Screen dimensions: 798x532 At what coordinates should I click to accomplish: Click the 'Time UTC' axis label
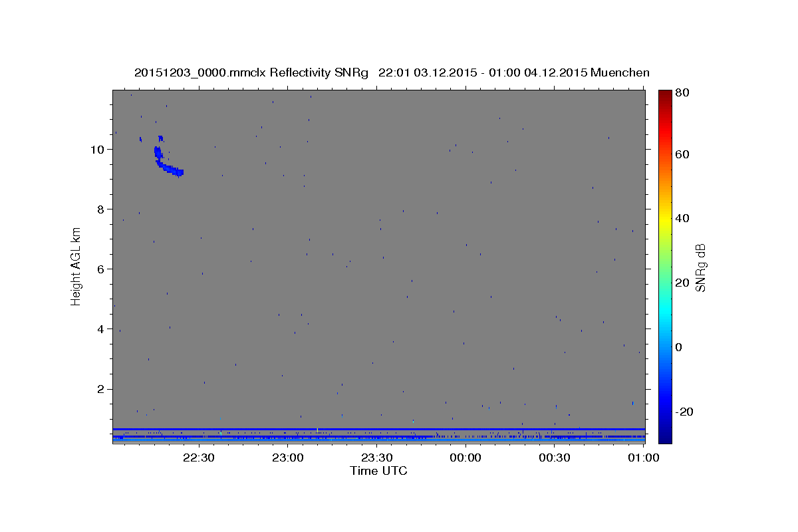[378, 471]
